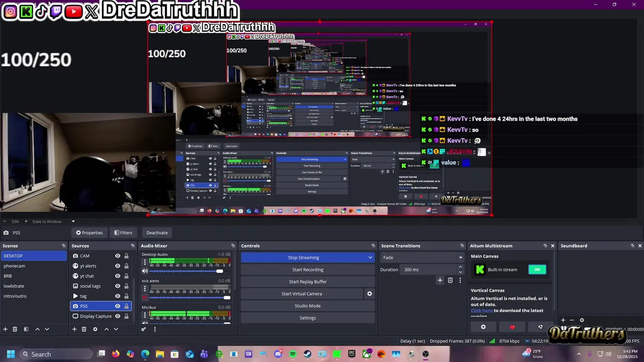The height and width of the screenshot is (362, 644).
Task: Hide the social tags source
Action: (118, 286)
